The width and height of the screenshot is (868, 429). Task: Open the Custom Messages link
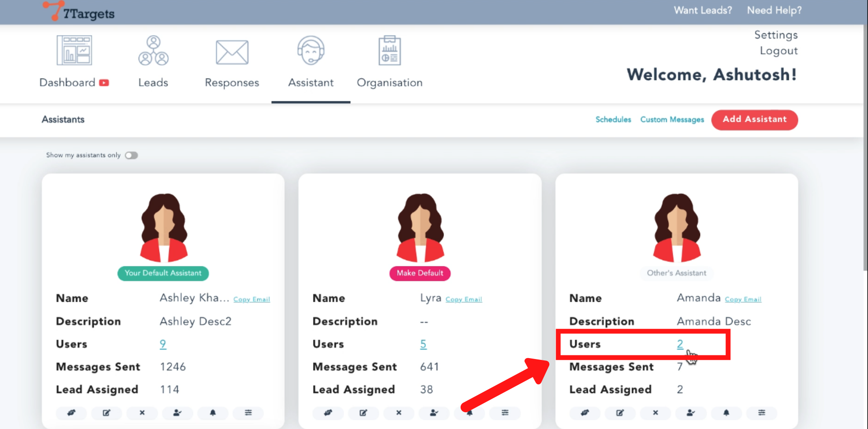coord(672,120)
